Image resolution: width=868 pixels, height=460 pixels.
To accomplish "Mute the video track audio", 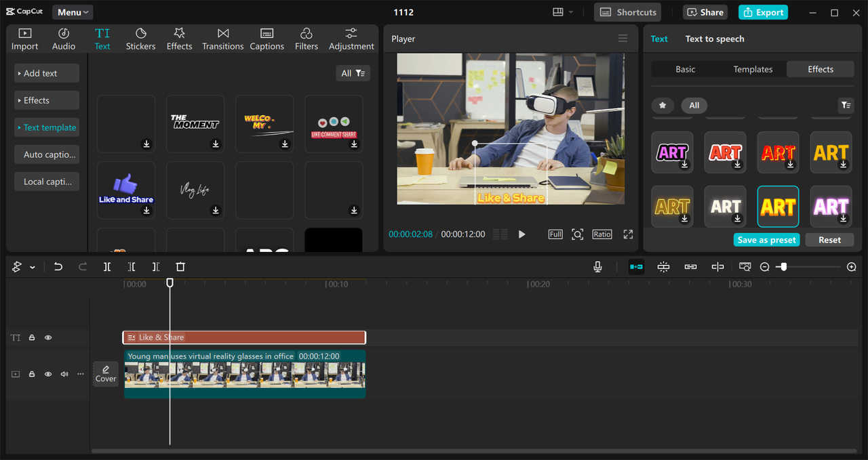I will [64, 374].
